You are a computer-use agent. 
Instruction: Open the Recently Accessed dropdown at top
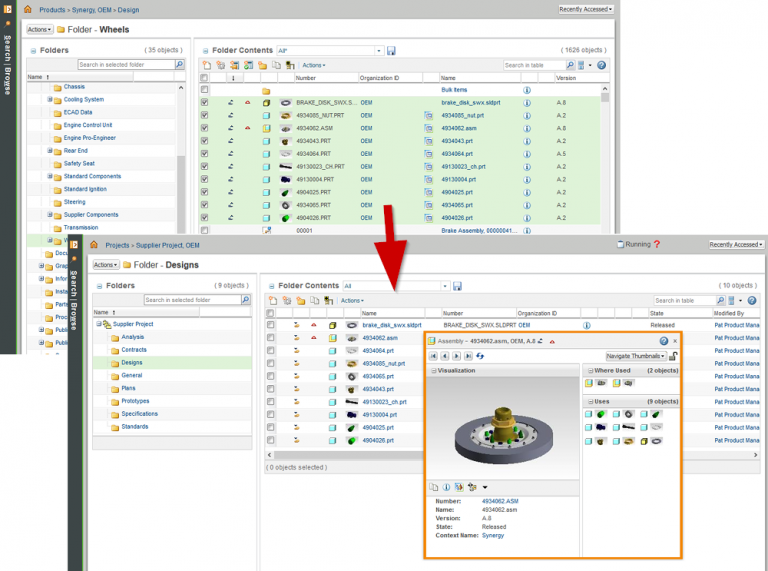(x=586, y=9)
